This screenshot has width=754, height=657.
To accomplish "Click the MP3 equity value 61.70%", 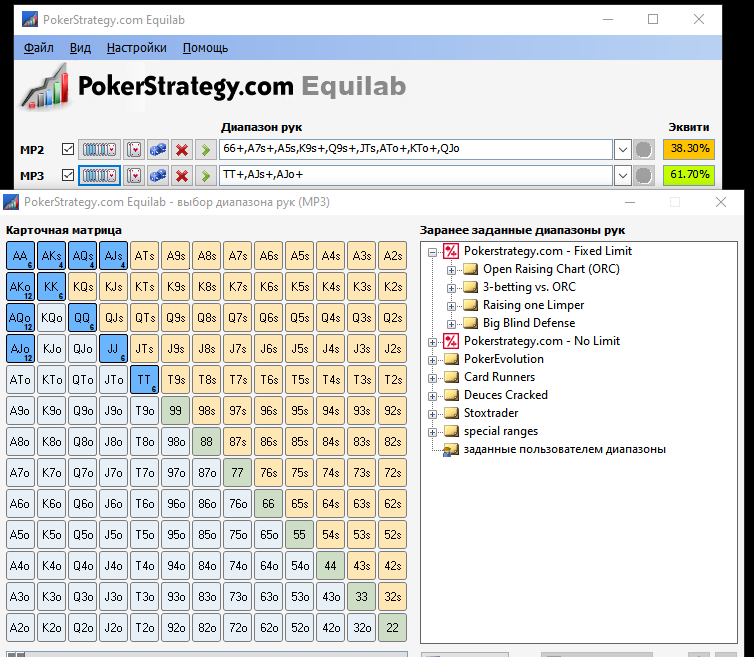I will click(x=689, y=175).
